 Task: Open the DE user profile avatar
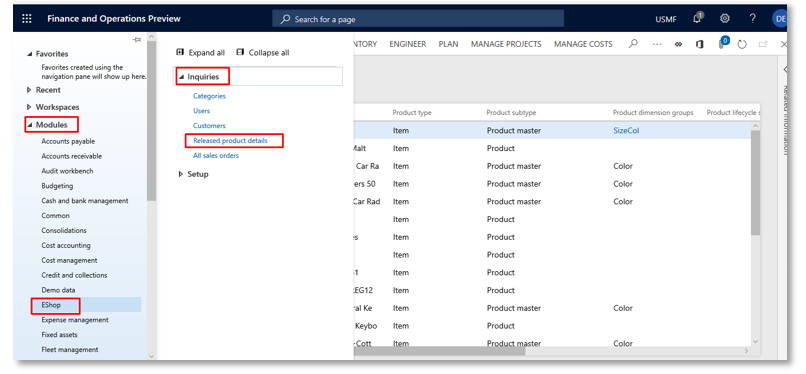[780, 18]
